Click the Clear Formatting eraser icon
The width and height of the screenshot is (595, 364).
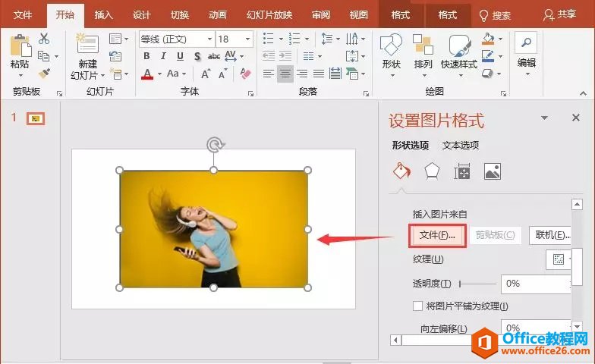point(244,74)
